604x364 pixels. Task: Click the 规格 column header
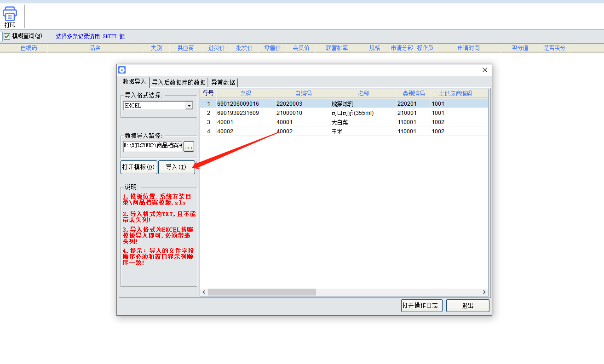point(374,48)
